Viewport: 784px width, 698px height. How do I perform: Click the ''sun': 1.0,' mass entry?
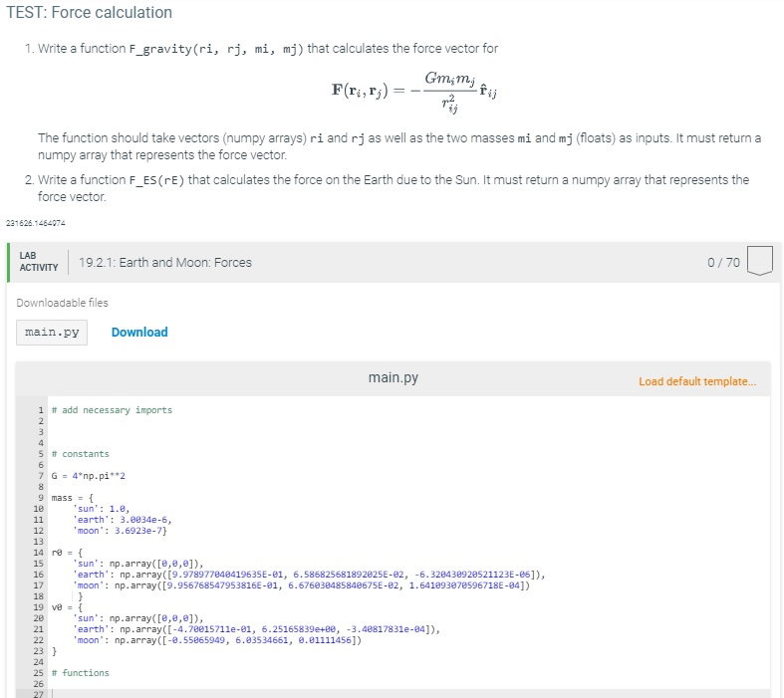coord(101,509)
